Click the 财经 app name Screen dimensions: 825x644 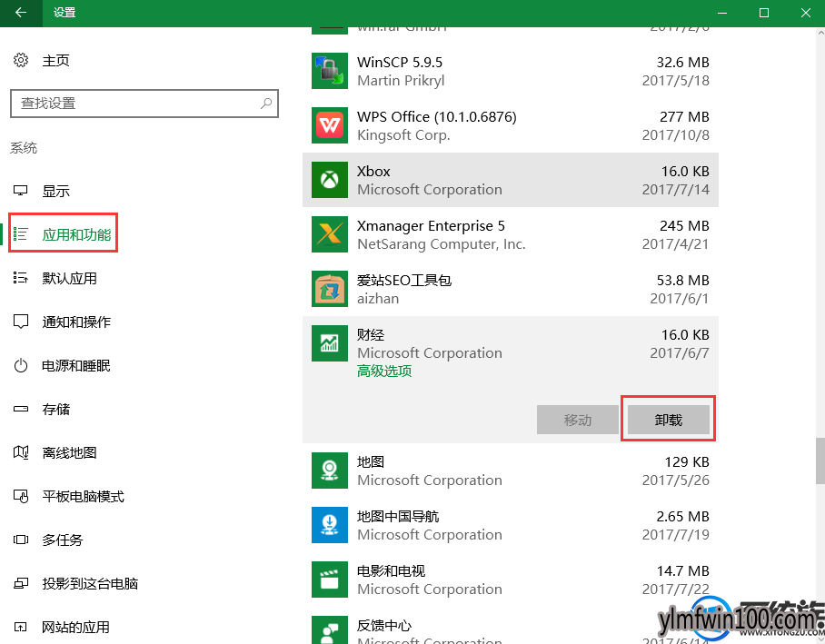tap(371, 334)
